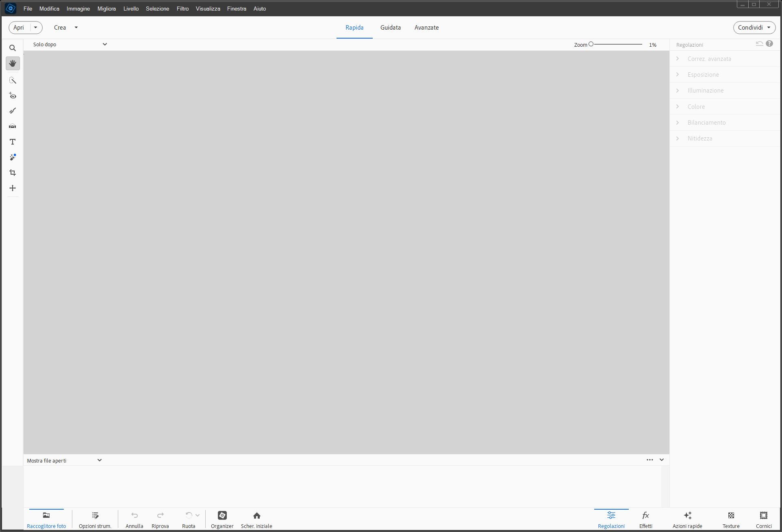Viewport: 782px width, 532px height.
Task: Open Opzioni strum. panel
Action: (x=95, y=520)
